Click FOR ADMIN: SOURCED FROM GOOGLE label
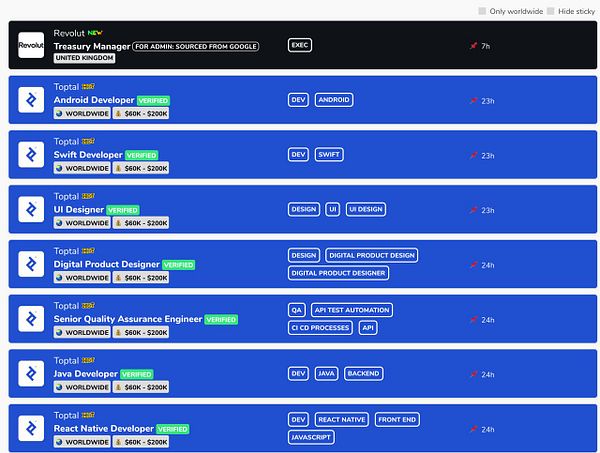600x453 pixels. tap(196, 46)
